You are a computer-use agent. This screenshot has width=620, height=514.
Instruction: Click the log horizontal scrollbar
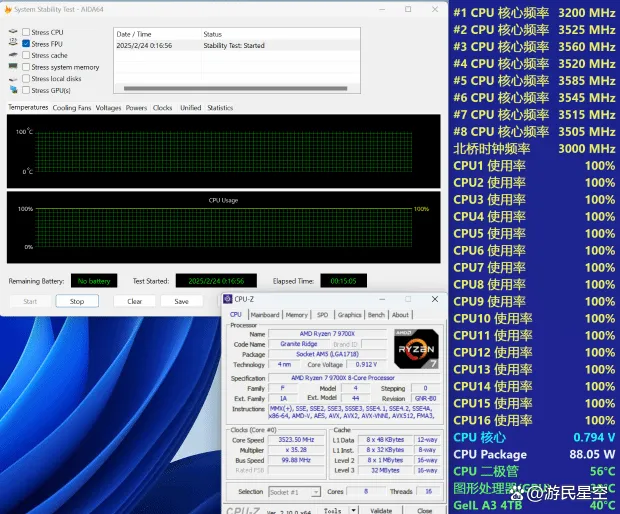click(x=235, y=88)
